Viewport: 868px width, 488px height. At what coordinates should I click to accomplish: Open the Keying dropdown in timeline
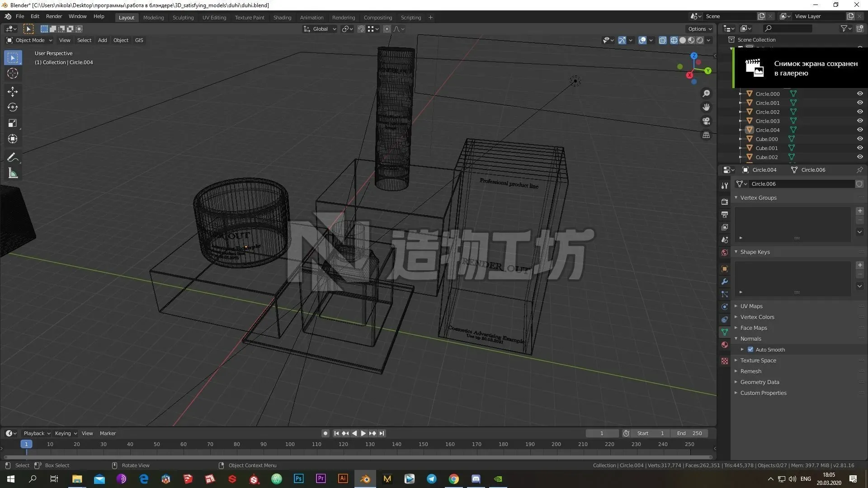point(66,433)
